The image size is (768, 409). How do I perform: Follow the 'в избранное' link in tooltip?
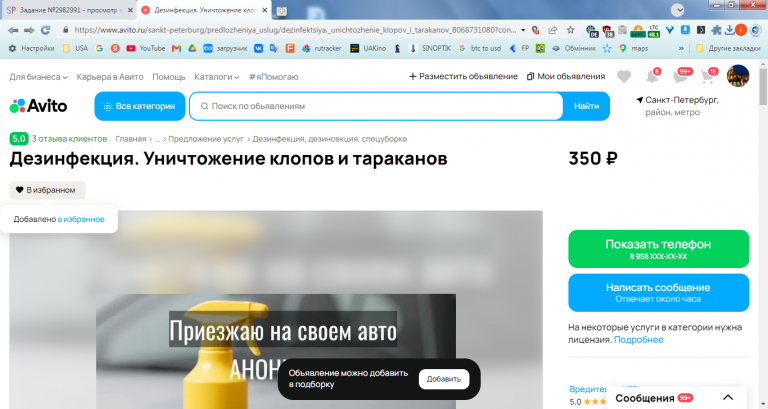[81, 219]
